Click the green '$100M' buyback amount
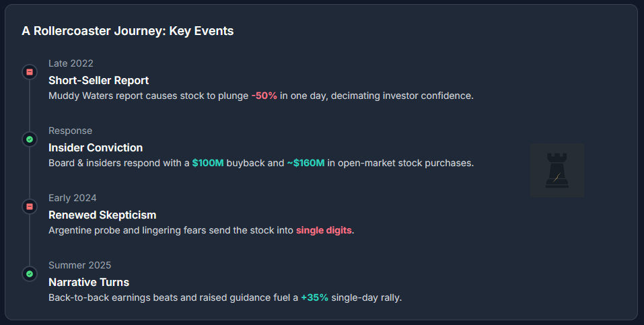The width and height of the screenshot is (644, 325). pyautogui.click(x=208, y=163)
